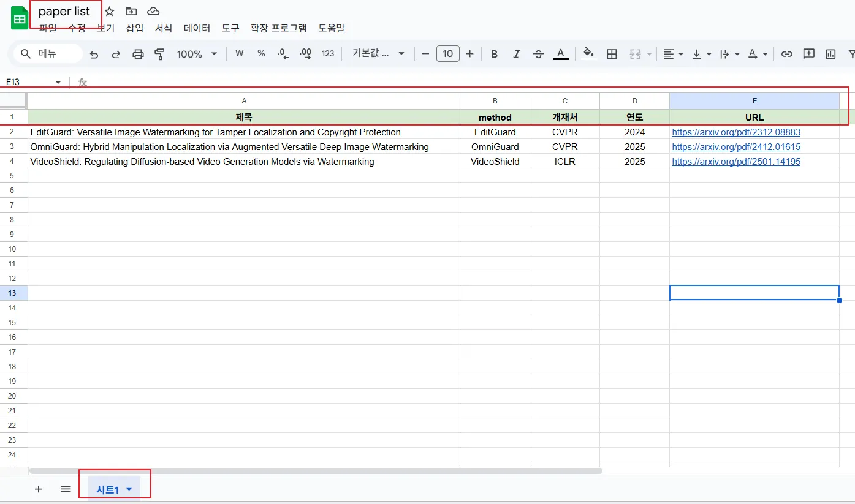Open the text rotation dropdown
Image resolution: width=855 pixels, height=504 pixels.
point(758,54)
